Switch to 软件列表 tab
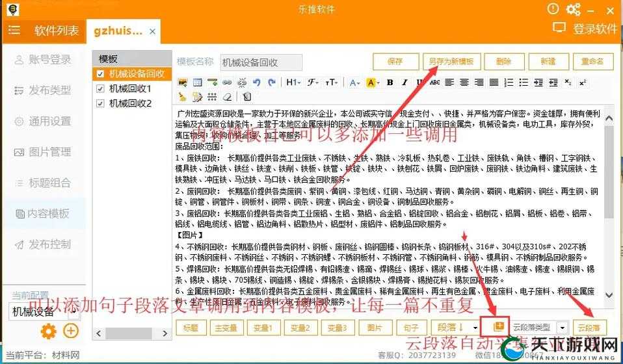This screenshot has height=364, width=623. pyautogui.click(x=56, y=31)
